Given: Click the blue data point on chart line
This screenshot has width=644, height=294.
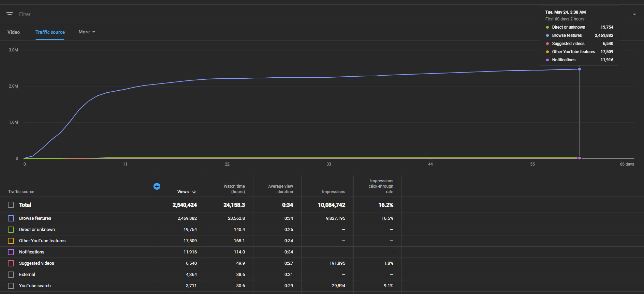Looking at the screenshot, I should tap(579, 69).
